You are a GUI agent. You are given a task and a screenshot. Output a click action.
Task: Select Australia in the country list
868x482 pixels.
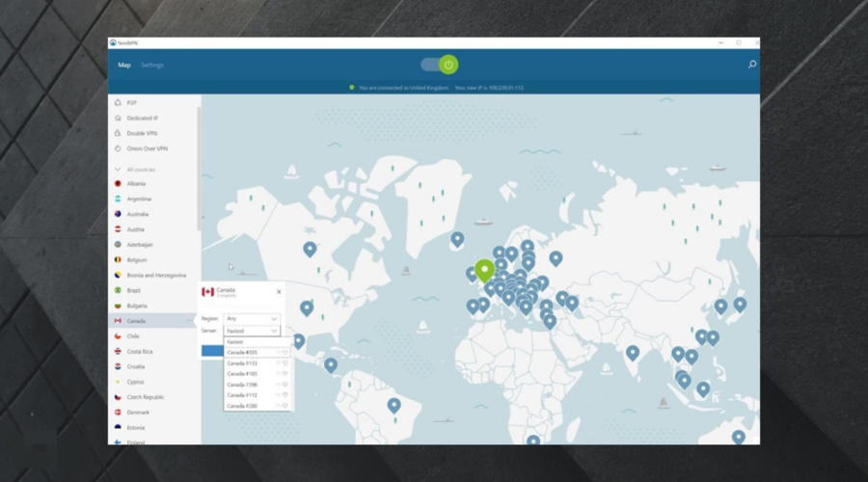[139, 214]
